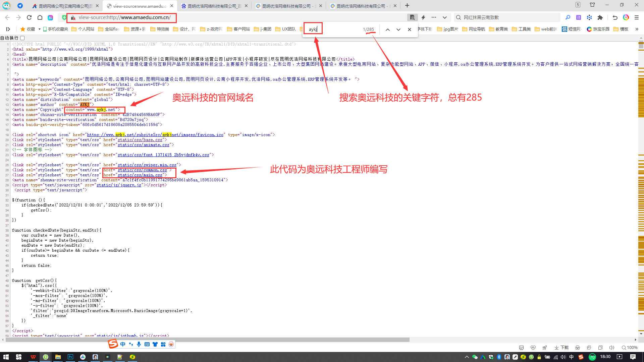Expand the 收藏 favorites dropdown arrow
644x362 pixels.
[x=39, y=29]
